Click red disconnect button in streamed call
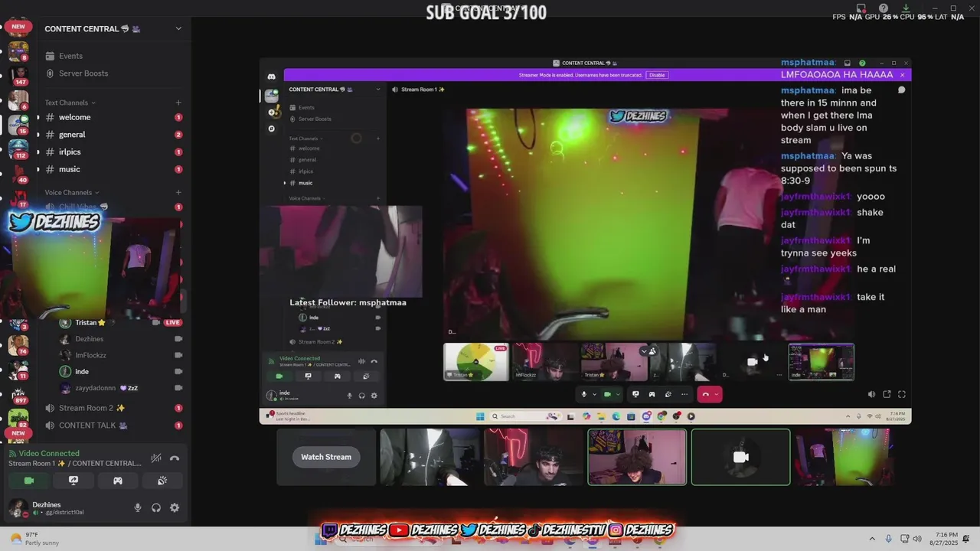980x551 pixels. 706,394
